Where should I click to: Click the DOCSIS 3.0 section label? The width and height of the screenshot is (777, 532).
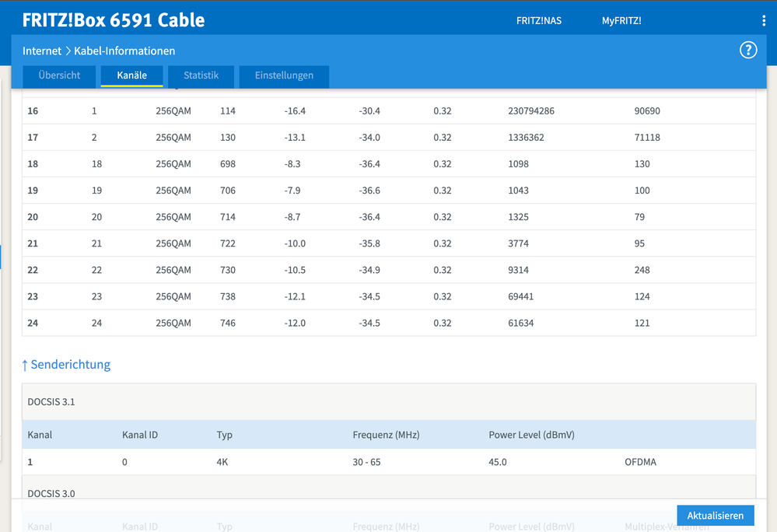pyautogui.click(x=51, y=494)
